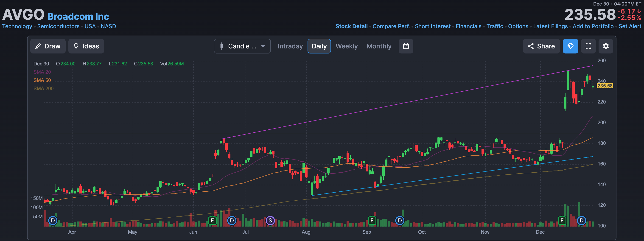
Task: Select the upper purple trend line
Action: click(x=407, y=102)
